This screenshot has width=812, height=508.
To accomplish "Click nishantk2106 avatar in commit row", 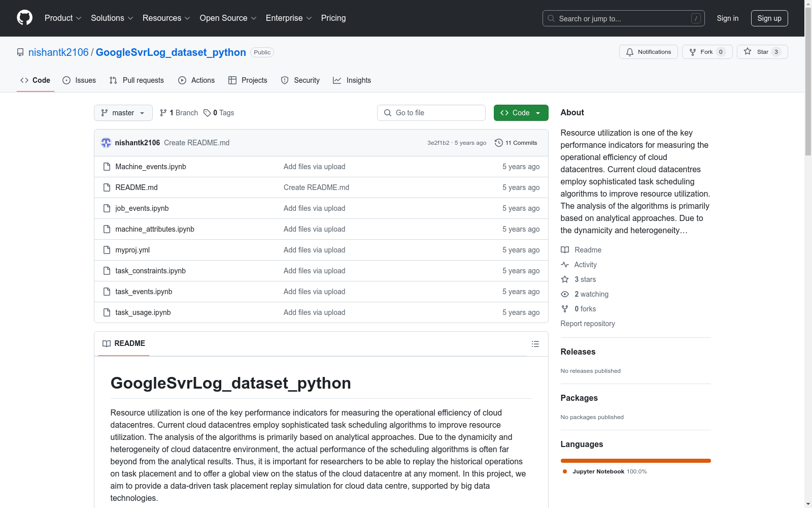I will coord(106,143).
